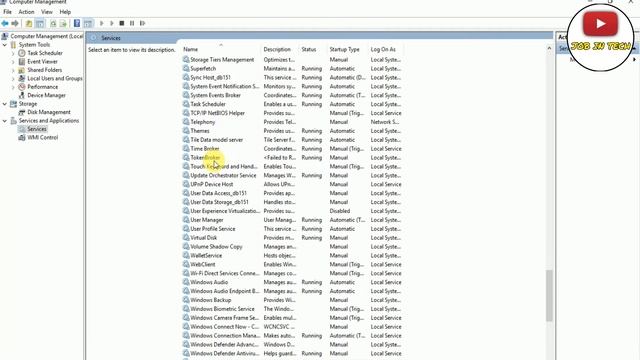Click the gear icon beside Windows Audio
The image size is (640, 360).
(x=186, y=282)
